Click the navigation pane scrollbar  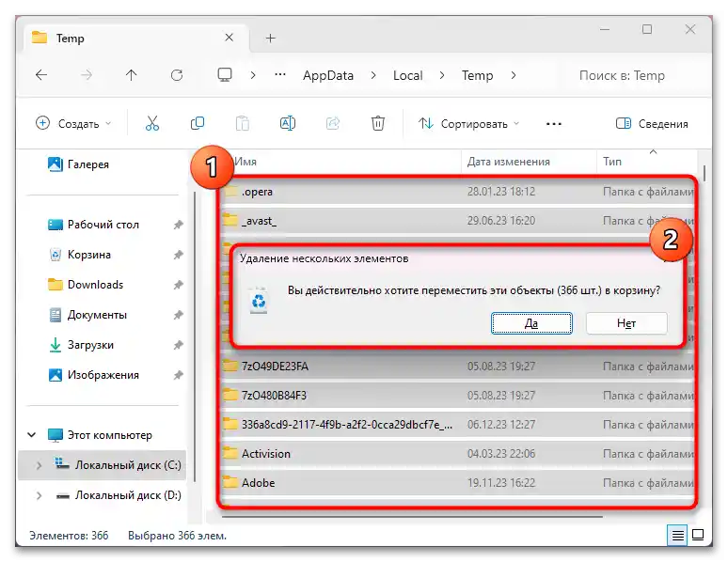[195, 336]
